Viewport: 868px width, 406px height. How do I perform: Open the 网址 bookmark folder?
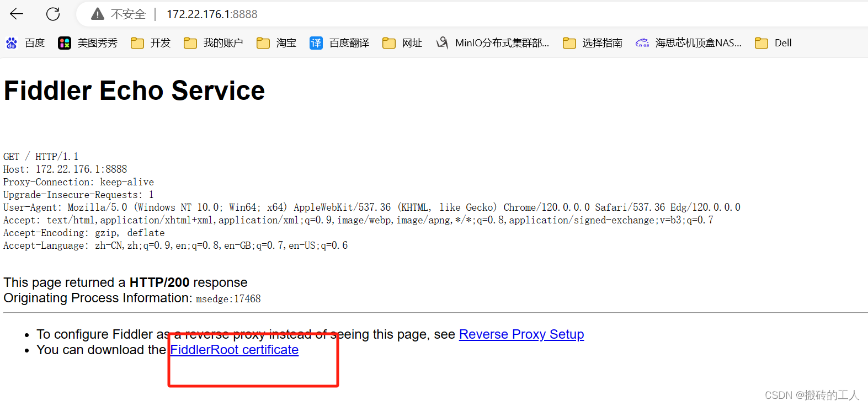[x=402, y=43]
